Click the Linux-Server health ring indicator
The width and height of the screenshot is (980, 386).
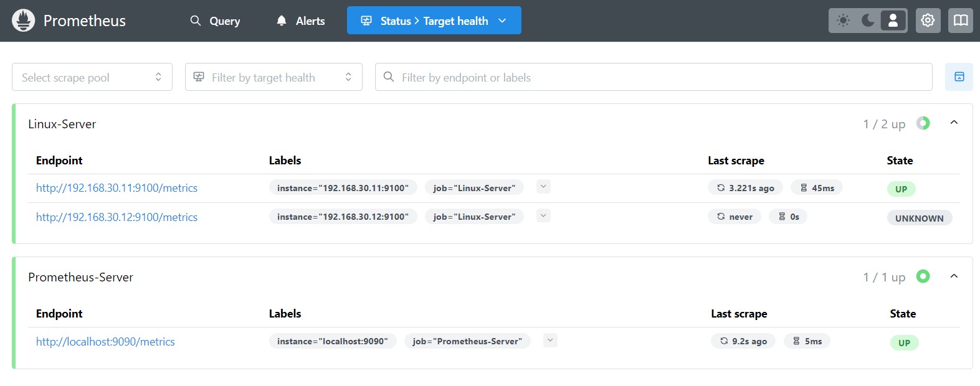923,123
